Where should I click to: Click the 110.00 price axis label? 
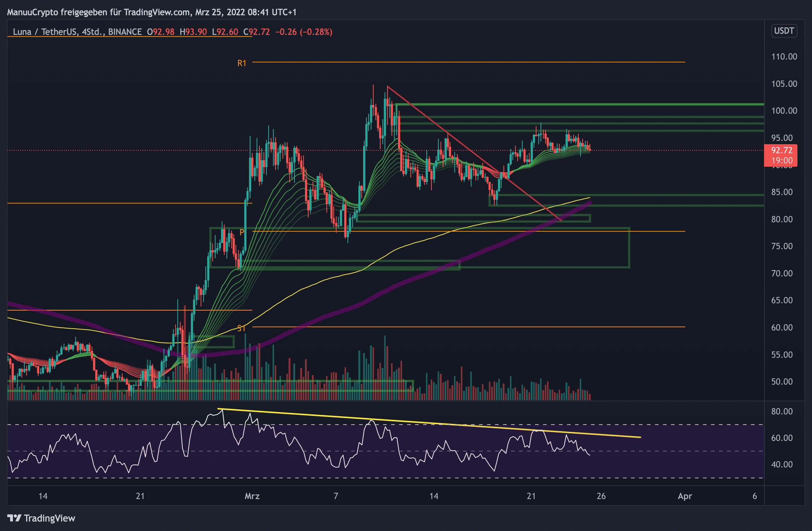(x=784, y=57)
